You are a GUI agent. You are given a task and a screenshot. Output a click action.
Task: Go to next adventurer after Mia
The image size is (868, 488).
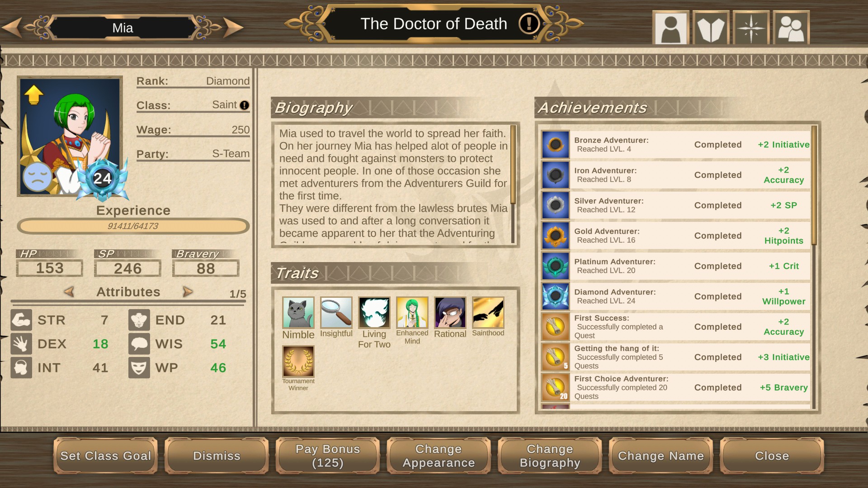tap(233, 28)
